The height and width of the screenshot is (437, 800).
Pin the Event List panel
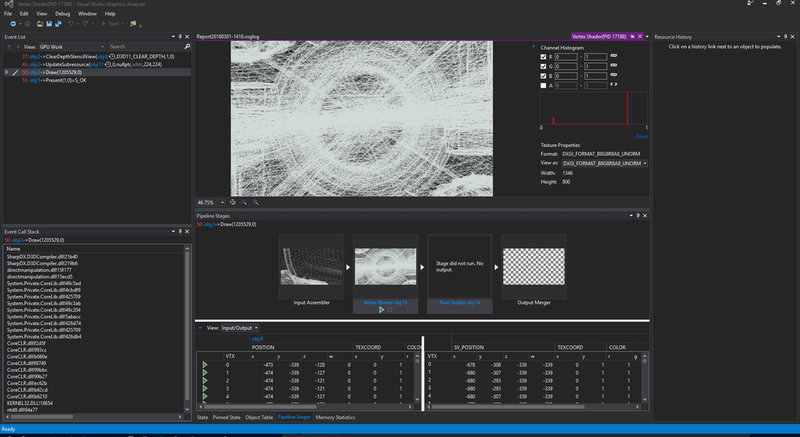point(180,37)
